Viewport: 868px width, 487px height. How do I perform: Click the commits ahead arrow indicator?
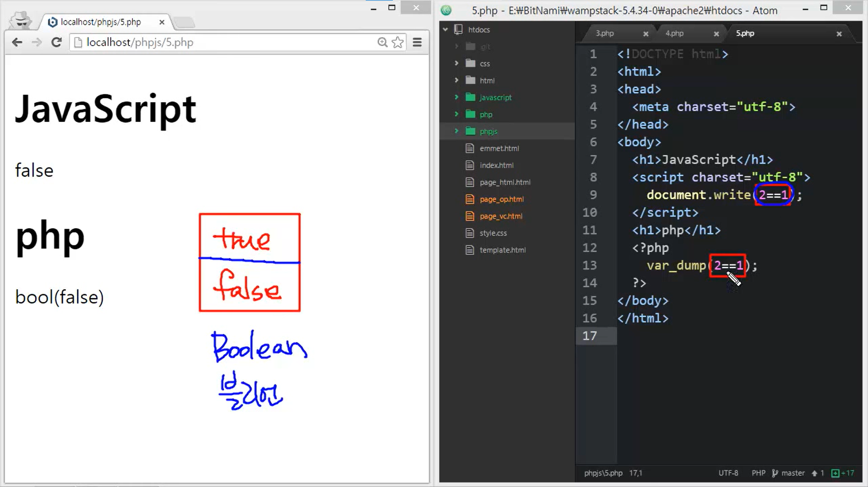tap(818, 473)
